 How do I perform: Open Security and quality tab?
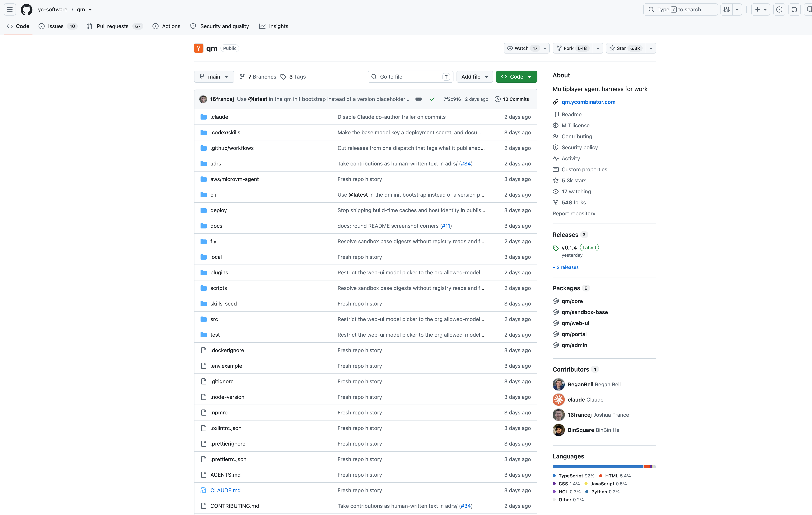tap(220, 26)
